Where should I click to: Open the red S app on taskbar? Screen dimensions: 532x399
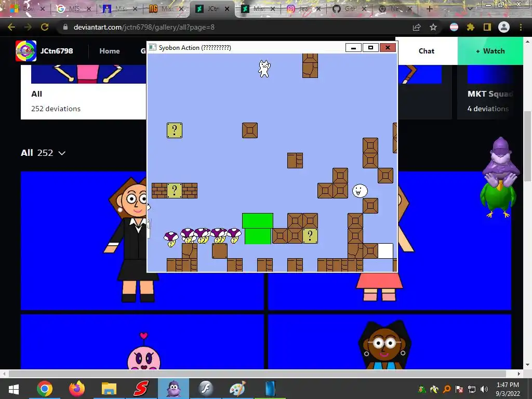(141, 389)
